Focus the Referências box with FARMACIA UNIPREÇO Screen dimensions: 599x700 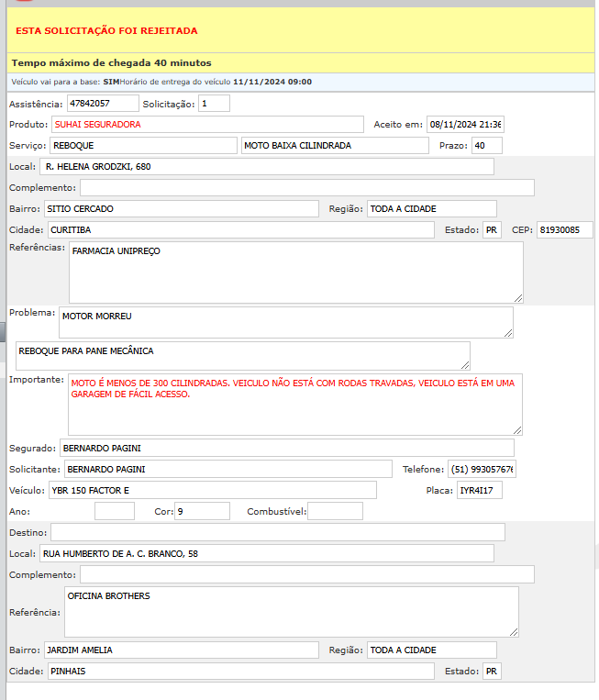click(295, 272)
